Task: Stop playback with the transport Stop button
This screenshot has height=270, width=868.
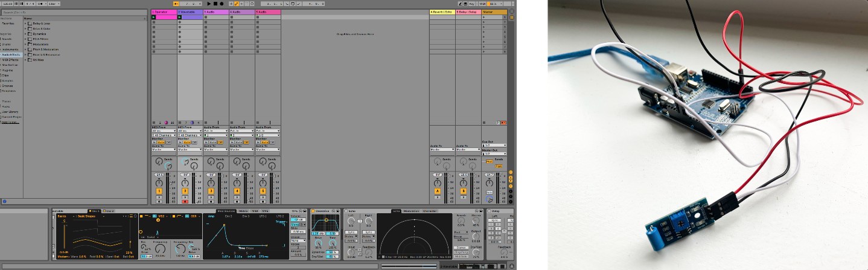Action: tap(215, 4)
